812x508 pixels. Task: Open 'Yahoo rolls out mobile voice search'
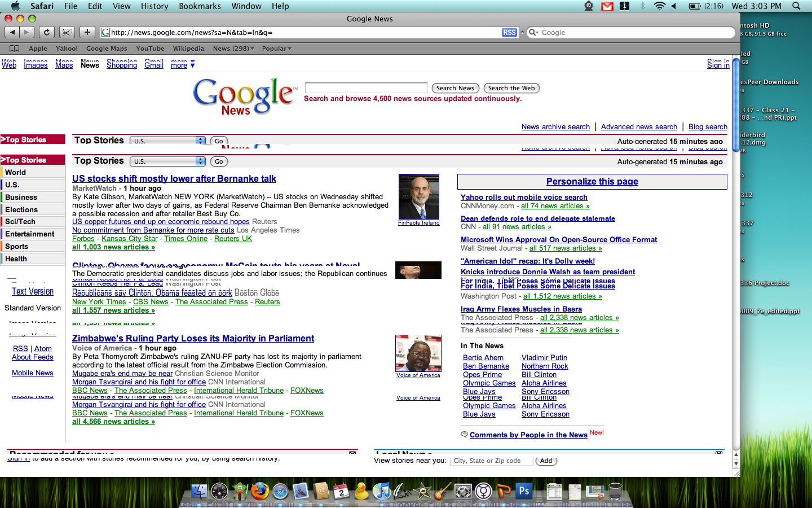coord(524,198)
